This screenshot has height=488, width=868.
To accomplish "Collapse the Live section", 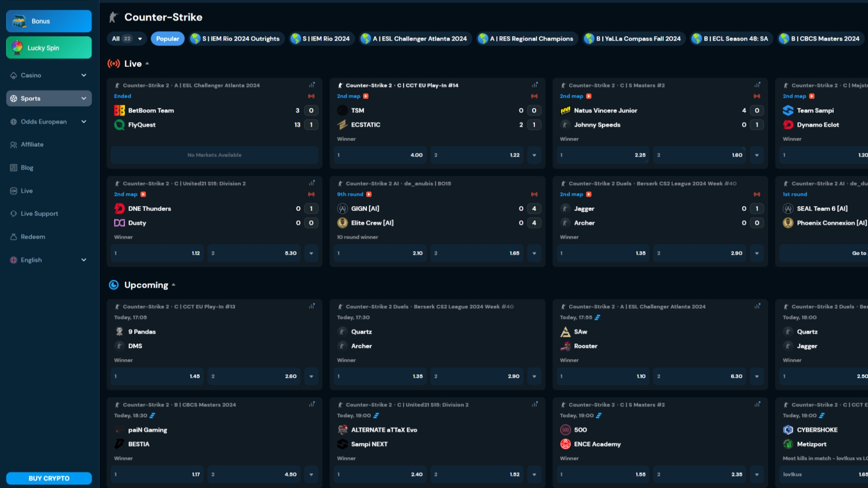I will (147, 64).
